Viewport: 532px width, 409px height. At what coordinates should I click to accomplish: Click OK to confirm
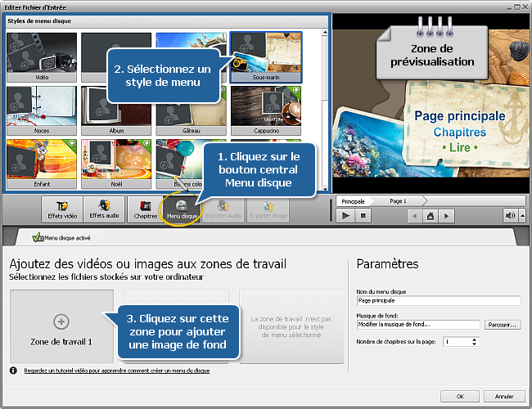[x=461, y=396]
